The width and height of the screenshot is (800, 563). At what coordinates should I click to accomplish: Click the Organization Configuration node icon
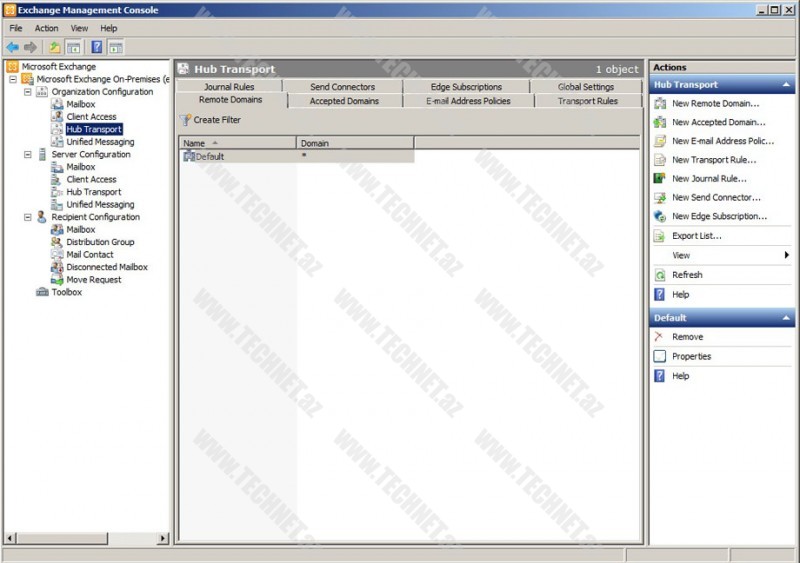pos(42,92)
